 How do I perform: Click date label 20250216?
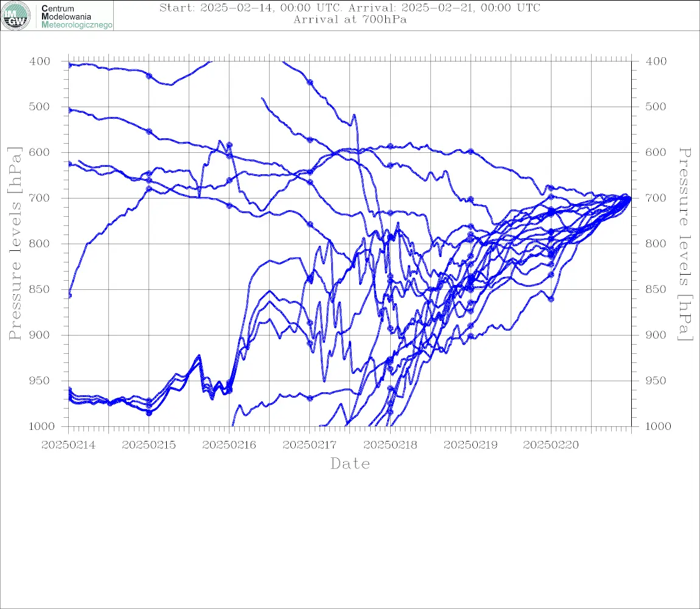click(229, 445)
